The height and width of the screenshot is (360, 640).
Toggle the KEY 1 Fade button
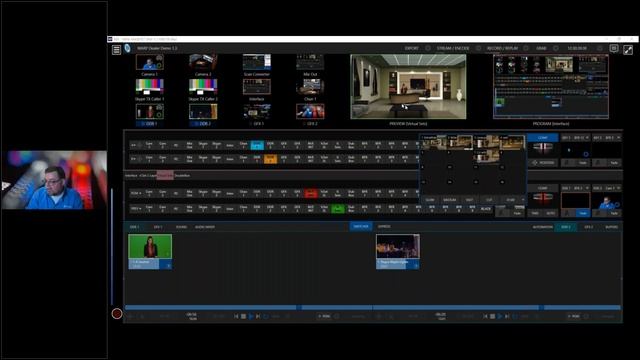pyautogui.click(x=582, y=163)
